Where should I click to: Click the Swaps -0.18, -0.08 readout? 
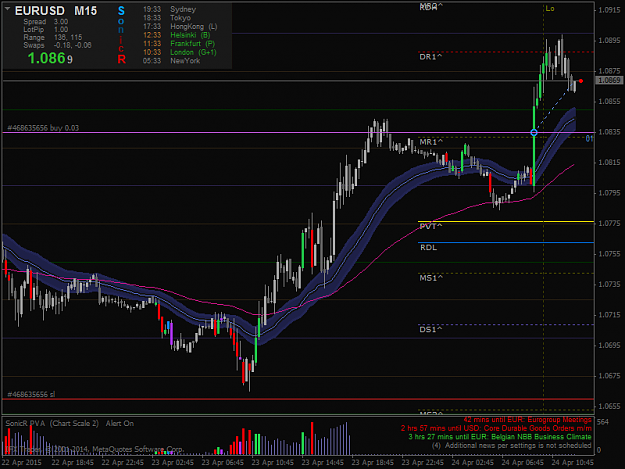pos(57,45)
